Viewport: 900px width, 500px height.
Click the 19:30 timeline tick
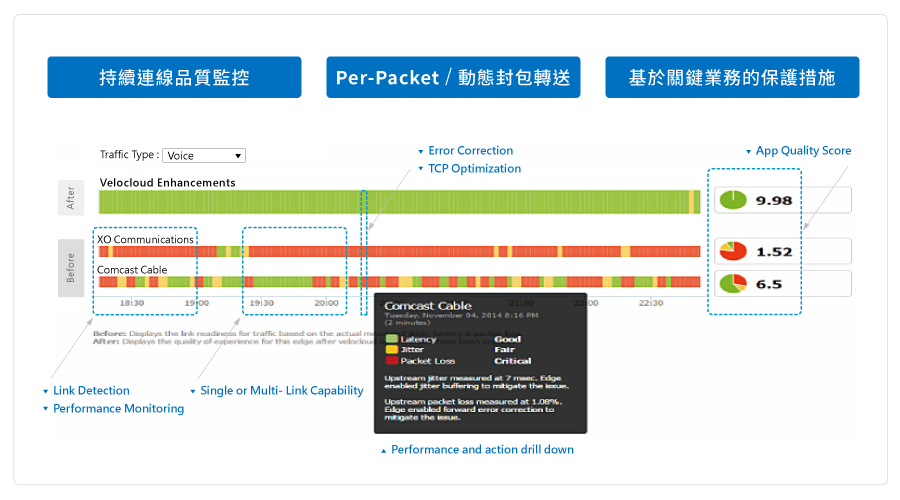pyautogui.click(x=262, y=303)
